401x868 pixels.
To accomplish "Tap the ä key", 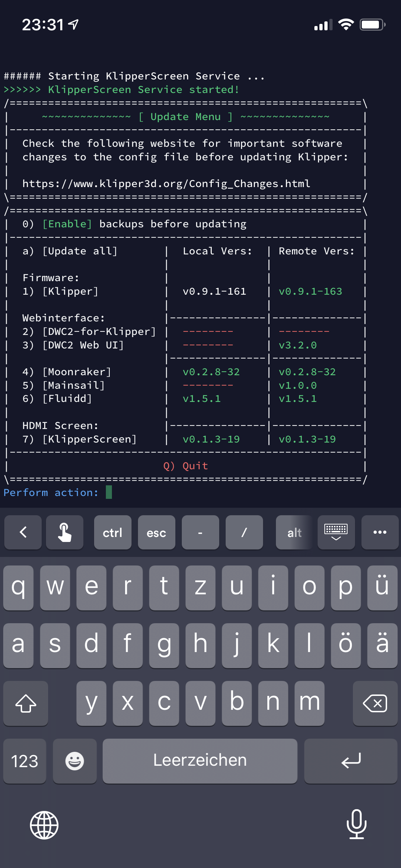I will pyautogui.click(x=382, y=646).
